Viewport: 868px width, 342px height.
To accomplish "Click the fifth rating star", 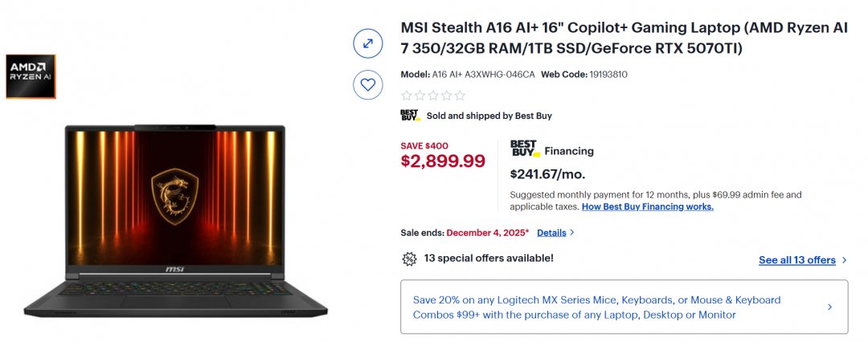I will [460, 96].
